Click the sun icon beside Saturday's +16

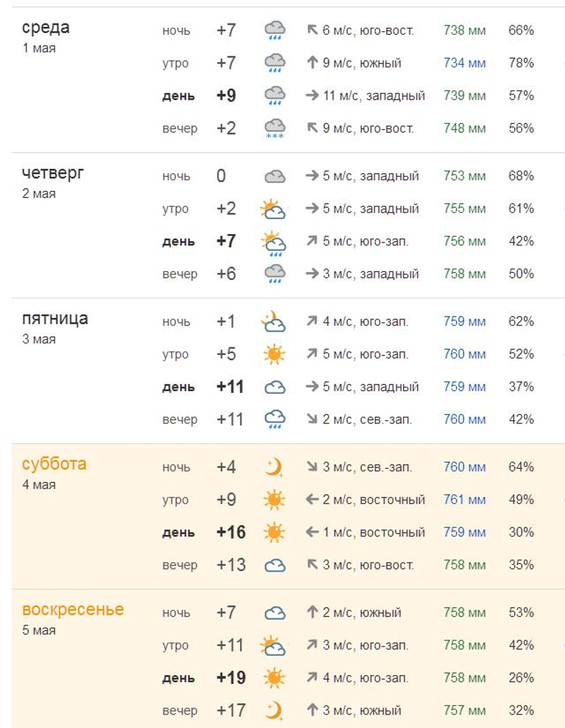(x=274, y=532)
